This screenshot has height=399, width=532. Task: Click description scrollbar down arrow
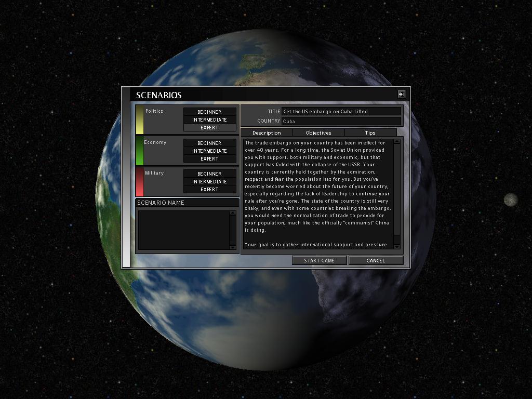(397, 247)
